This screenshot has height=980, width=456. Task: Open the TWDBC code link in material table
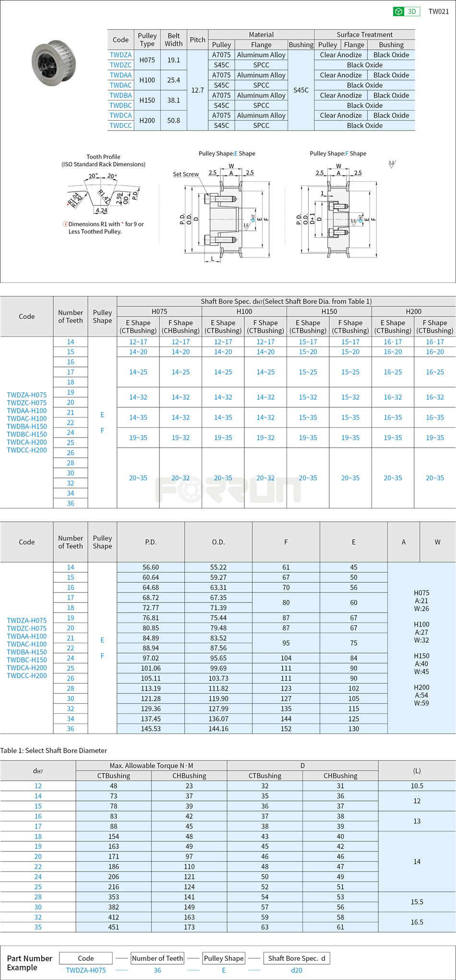pos(120,105)
